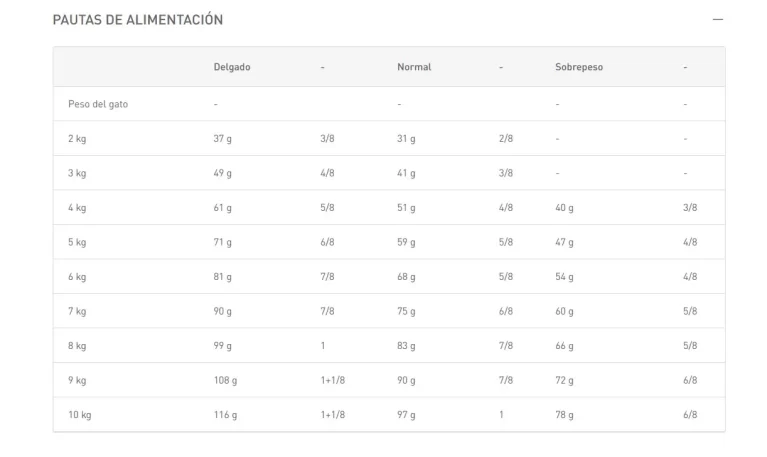Click the 8 kg row label
The width and height of the screenshot is (767, 457).
pyautogui.click(x=77, y=346)
